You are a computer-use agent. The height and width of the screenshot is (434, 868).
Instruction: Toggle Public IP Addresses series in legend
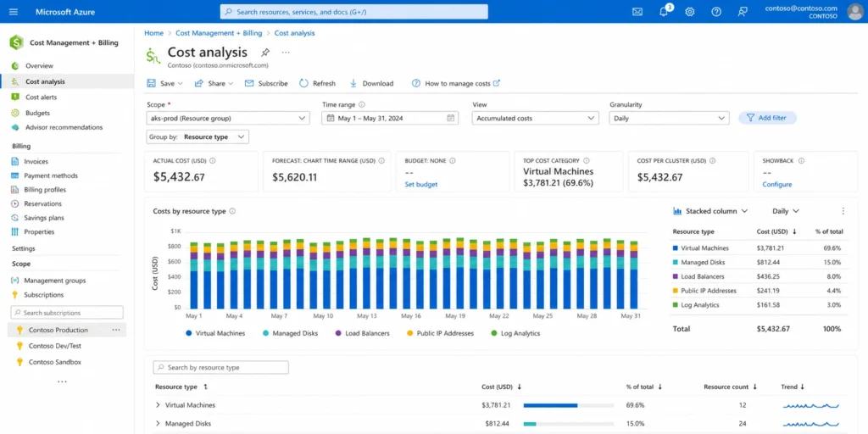[440, 333]
